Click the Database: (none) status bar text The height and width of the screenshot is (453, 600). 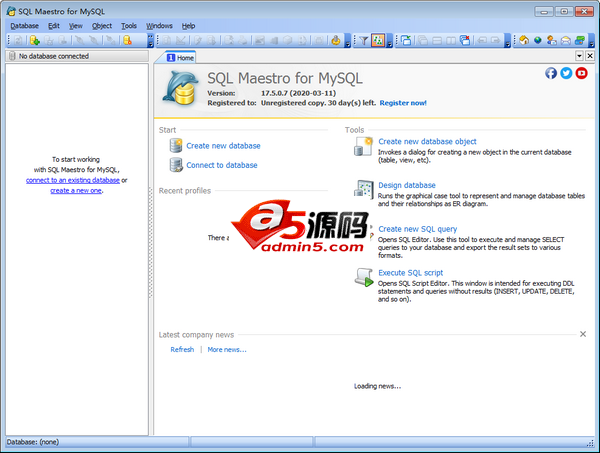tap(33, 442)
